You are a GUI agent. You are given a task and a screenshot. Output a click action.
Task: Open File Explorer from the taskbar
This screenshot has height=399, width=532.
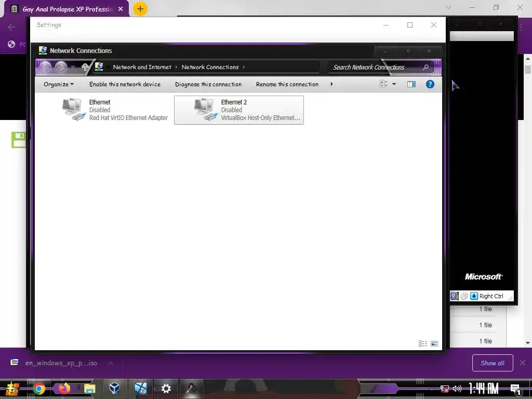click(89, 389)
